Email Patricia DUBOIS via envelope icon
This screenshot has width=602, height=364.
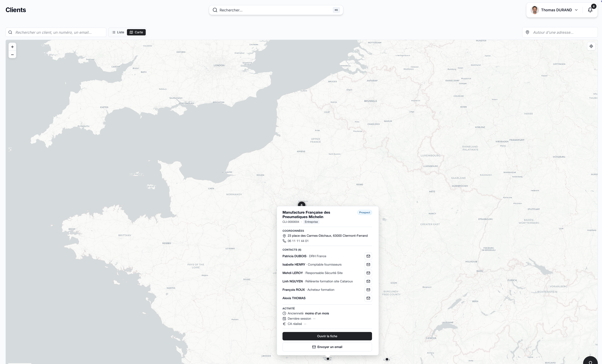(368, 256)
